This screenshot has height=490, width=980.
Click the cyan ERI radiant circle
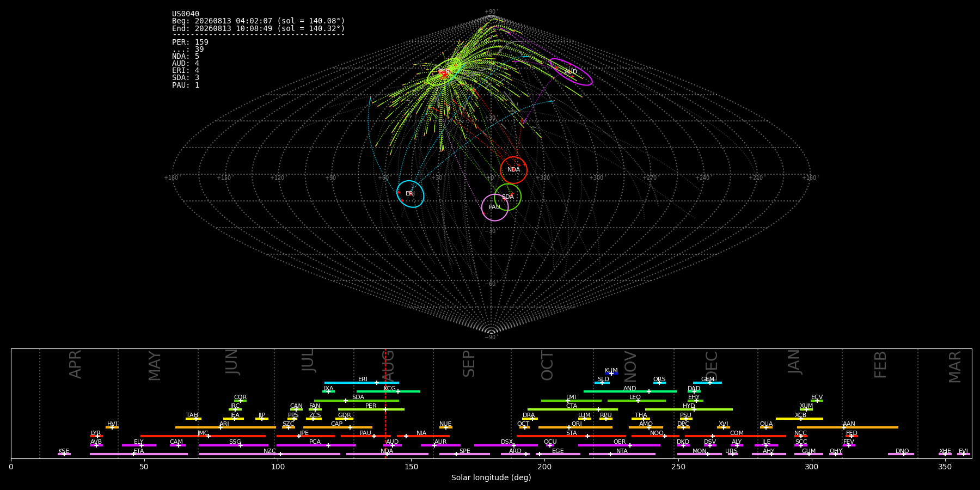tap(410, 194)
